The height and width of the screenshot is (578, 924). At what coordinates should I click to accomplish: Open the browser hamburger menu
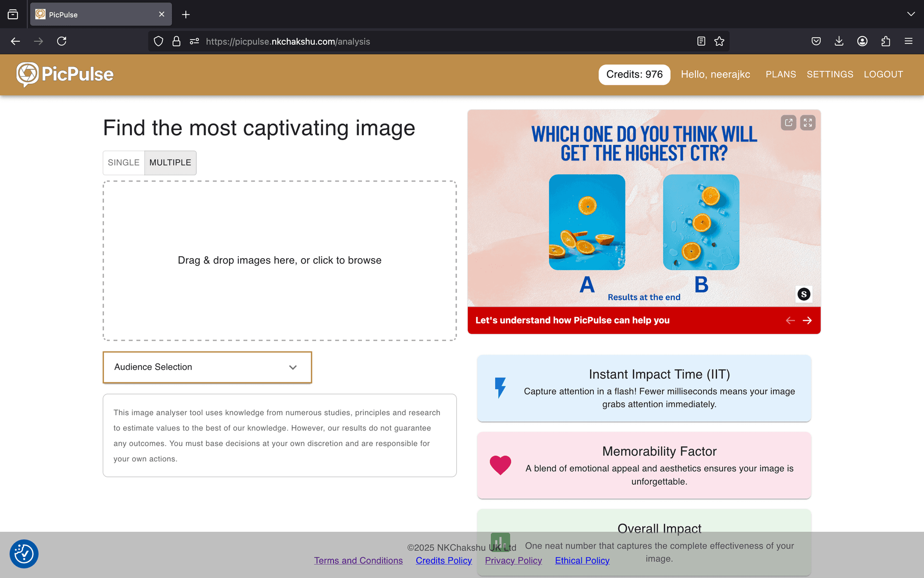pos(909,41)
